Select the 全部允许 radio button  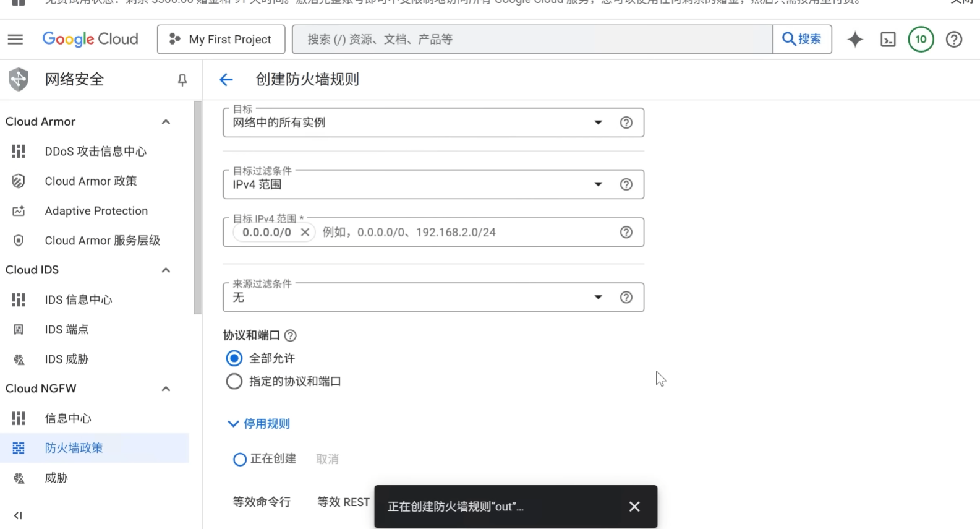(x=234, y=358)
